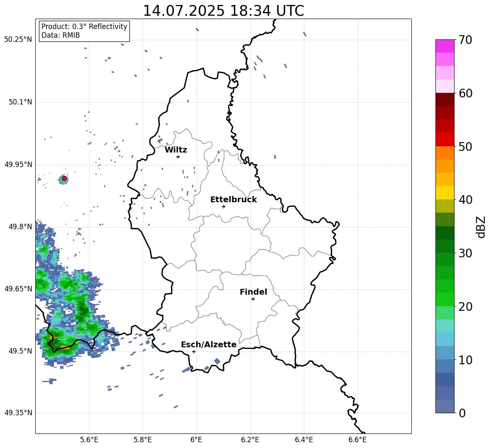Click the Wiltz city label
Screen dimensions: 491x448
[x=176, y=150]
